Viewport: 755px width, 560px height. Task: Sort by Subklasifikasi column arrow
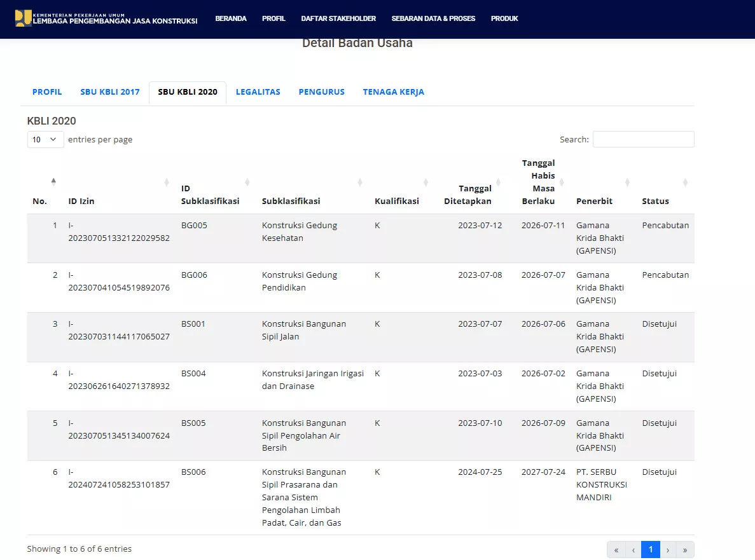tap(360, 182)
